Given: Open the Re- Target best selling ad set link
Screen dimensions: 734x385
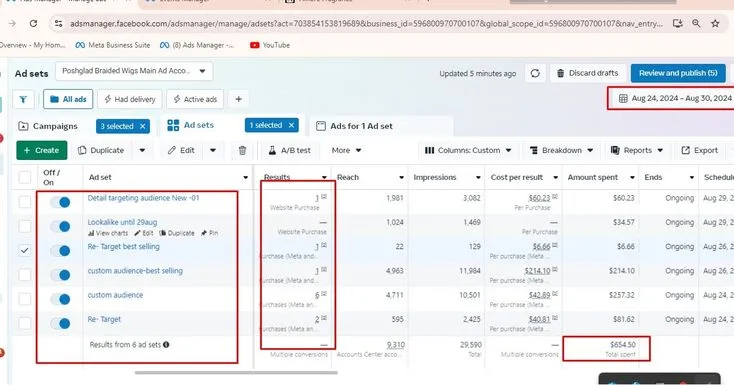Looking at the screenshot, I should click(x=124, y=246).
